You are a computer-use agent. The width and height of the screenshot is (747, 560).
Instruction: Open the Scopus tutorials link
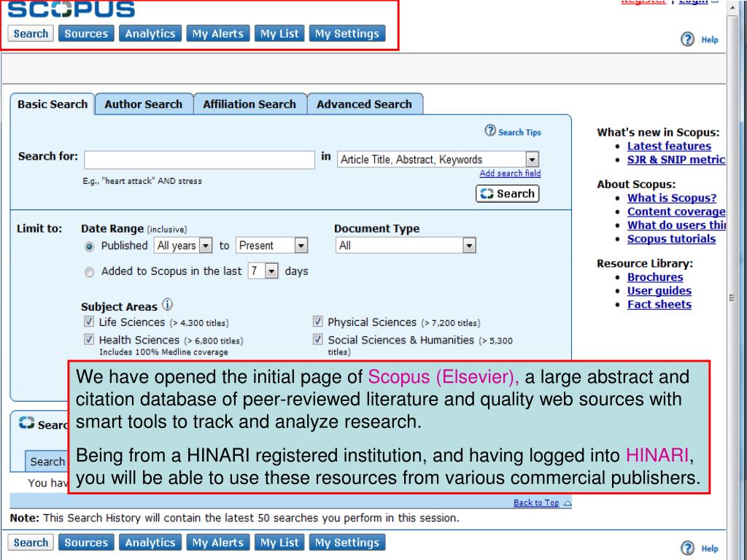(x=671, y=238)
